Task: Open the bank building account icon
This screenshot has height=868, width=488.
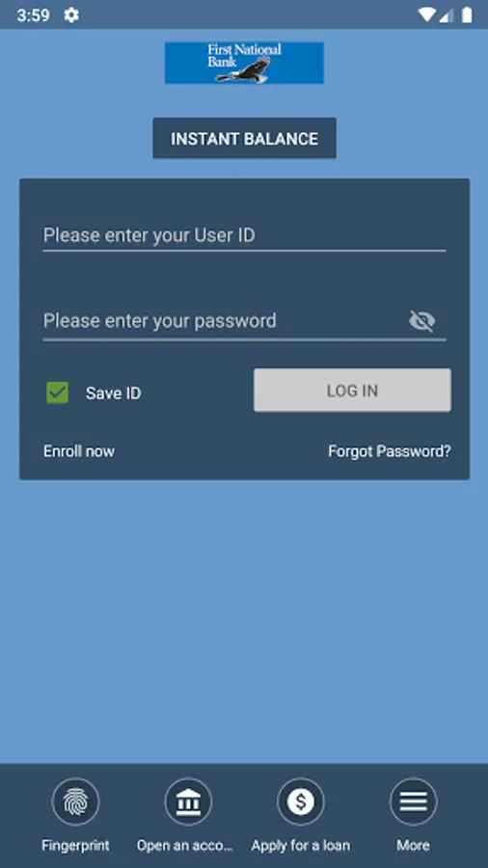Action: tap(188, 801)
